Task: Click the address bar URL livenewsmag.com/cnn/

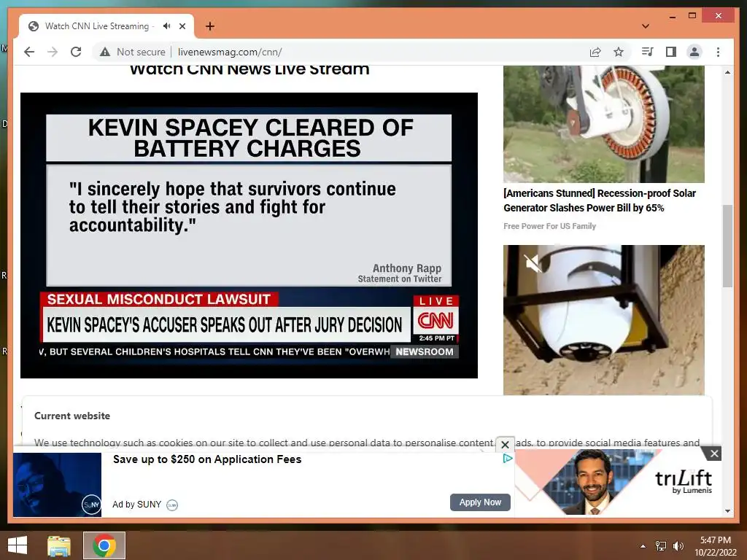Action: pyautogui.click(x=230, y=52)
